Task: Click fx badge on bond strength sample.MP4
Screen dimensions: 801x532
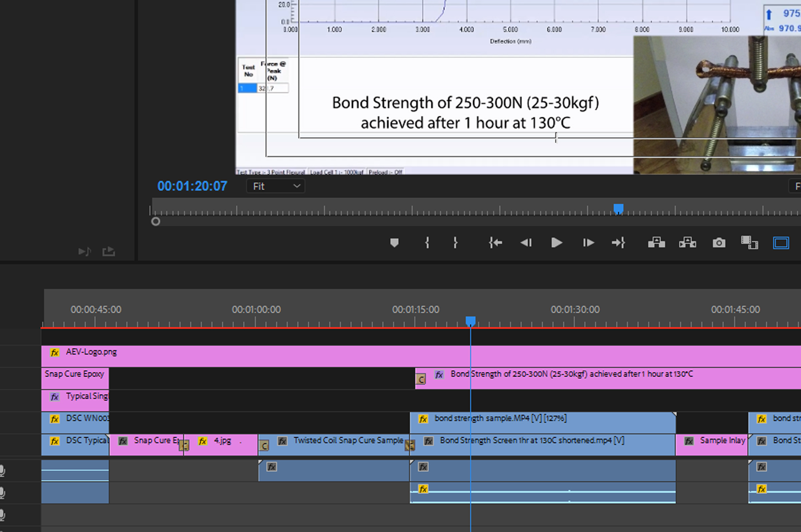Action: pyautogui.click(x=423, y=419)
